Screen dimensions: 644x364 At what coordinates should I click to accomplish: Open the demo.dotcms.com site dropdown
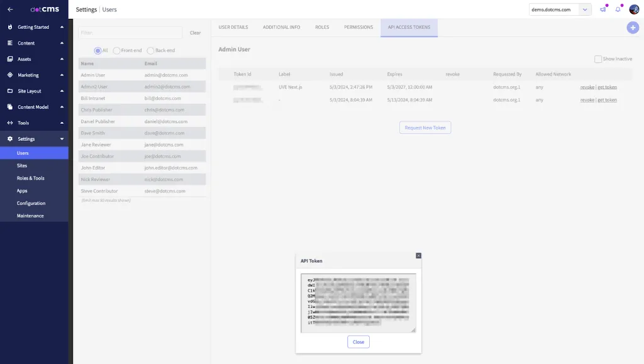tap(586, 9)
